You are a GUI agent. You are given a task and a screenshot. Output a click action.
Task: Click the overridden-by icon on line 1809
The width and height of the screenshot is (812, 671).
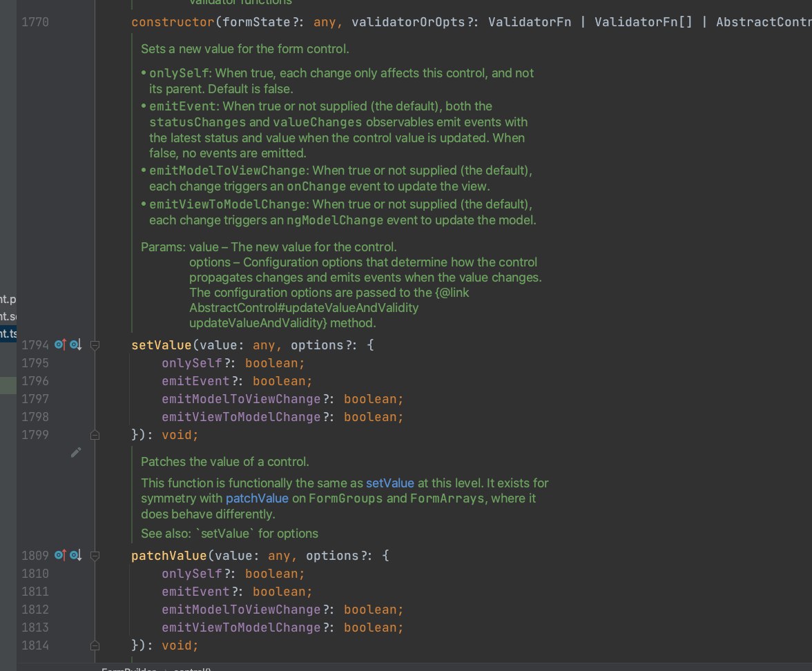pos(75,555)
